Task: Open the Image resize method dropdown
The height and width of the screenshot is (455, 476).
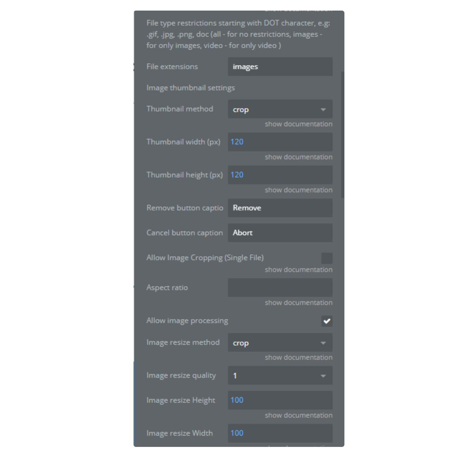Action: pos(280,343)
